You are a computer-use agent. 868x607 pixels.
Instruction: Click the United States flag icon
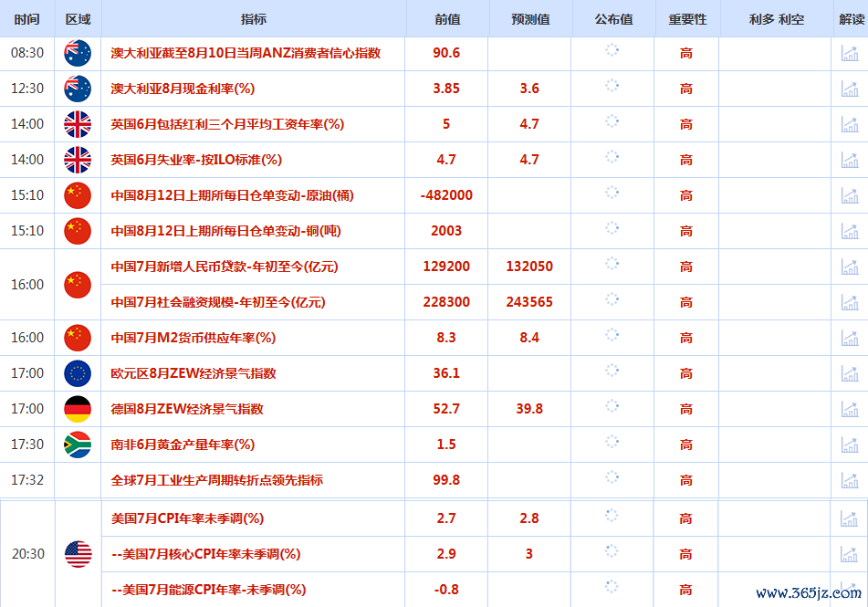[x=78, y=554]
